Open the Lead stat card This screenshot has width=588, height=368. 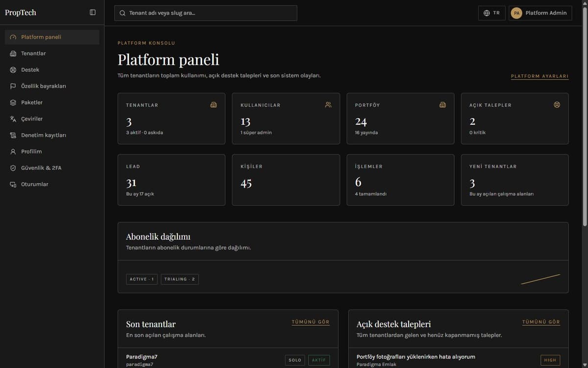pyautogui.click(x=171, y=180)
